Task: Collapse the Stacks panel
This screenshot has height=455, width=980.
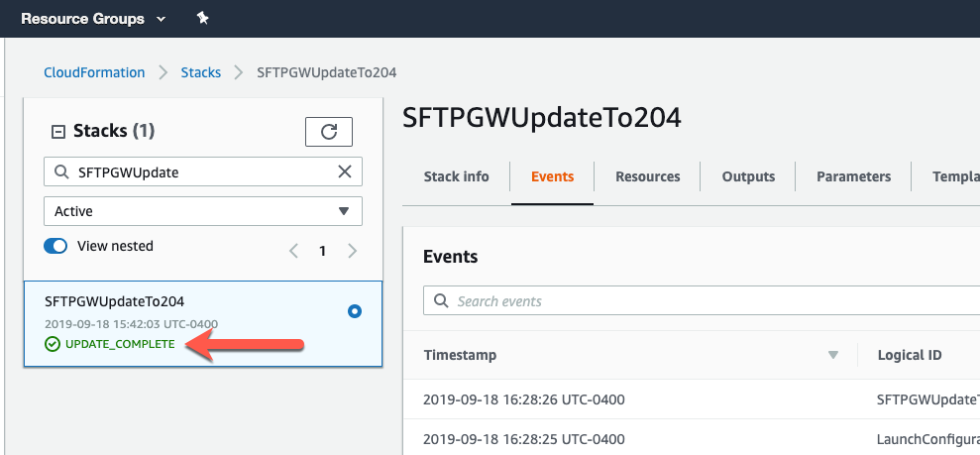Action: point(57,131)
